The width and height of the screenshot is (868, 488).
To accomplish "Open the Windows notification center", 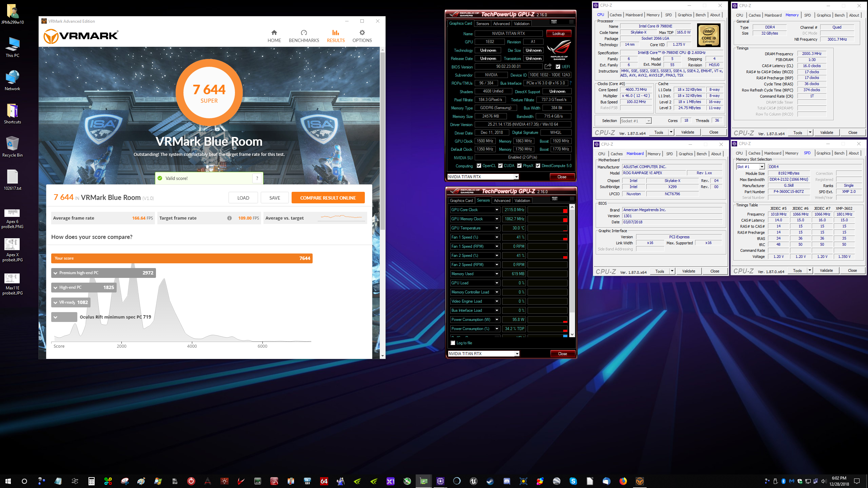I will [x=857, y=481].
